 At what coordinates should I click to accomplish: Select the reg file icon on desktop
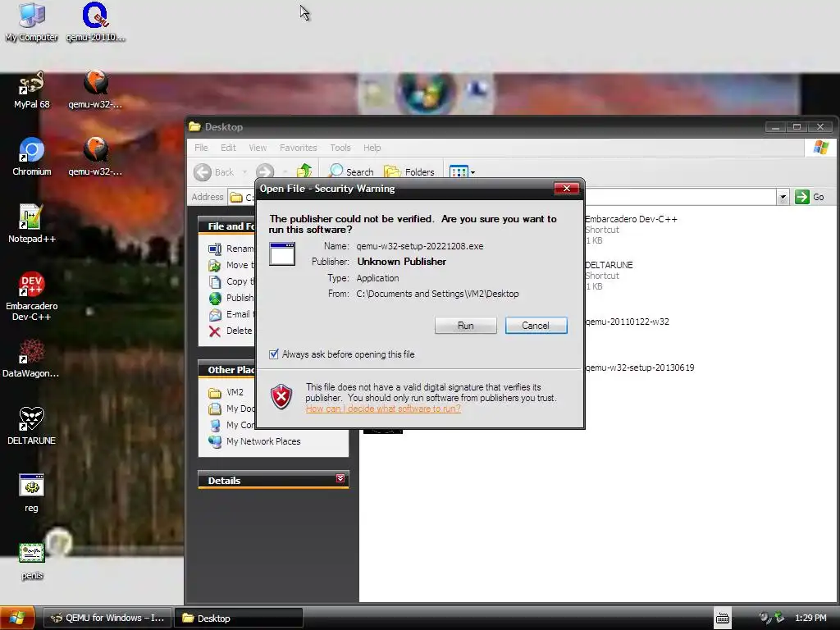click(x=32, y=493)
